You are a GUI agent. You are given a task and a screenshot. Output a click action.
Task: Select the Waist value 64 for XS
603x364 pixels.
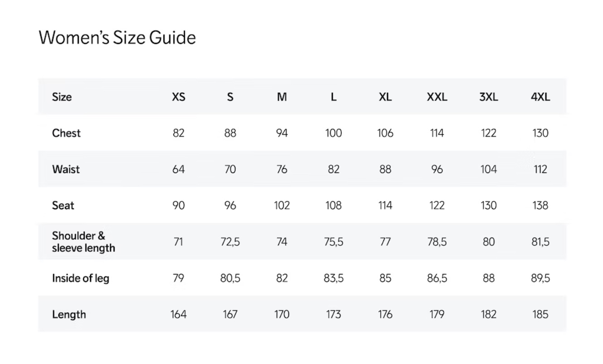click(x=178, y=169)
